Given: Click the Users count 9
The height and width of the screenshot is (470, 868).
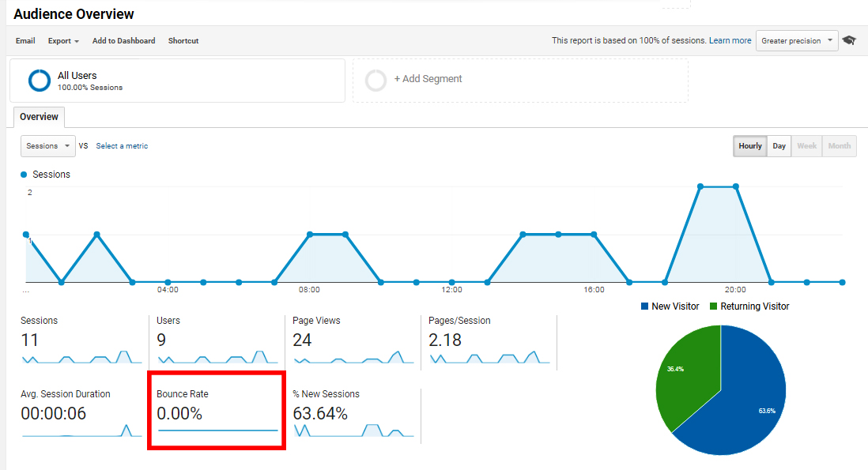Looking at the screenshot, I should click(161, 340).
